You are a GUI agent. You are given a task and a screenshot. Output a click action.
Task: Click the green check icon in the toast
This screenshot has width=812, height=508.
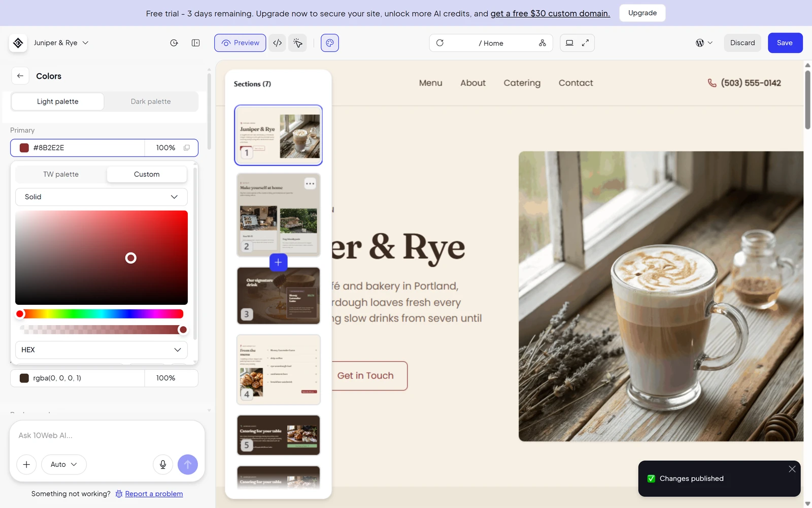tap(651, 479)
